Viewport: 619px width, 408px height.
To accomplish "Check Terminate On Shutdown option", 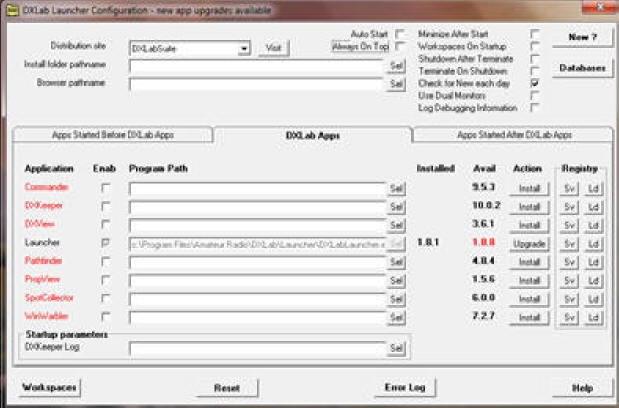I will coord(535,71).
